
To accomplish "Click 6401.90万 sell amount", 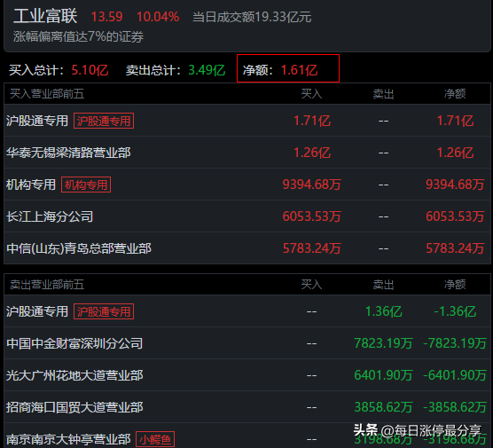I will click(x=383, y=375).
